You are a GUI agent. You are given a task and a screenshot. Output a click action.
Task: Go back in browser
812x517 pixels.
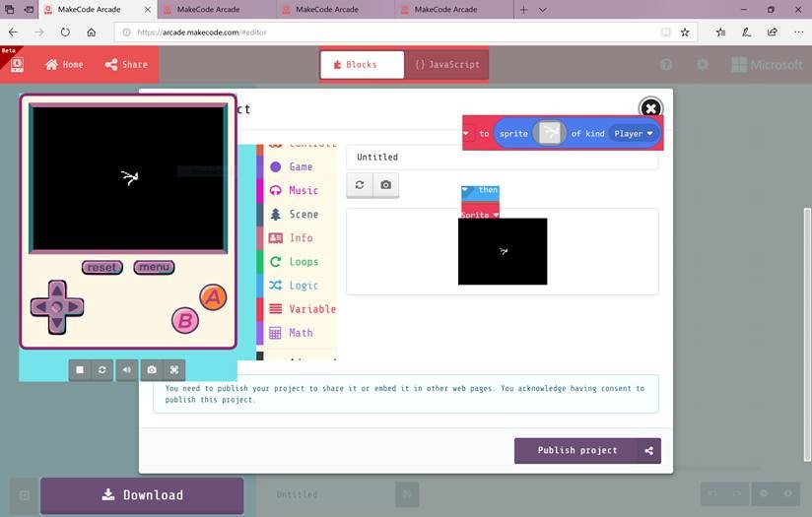[14, 32]
